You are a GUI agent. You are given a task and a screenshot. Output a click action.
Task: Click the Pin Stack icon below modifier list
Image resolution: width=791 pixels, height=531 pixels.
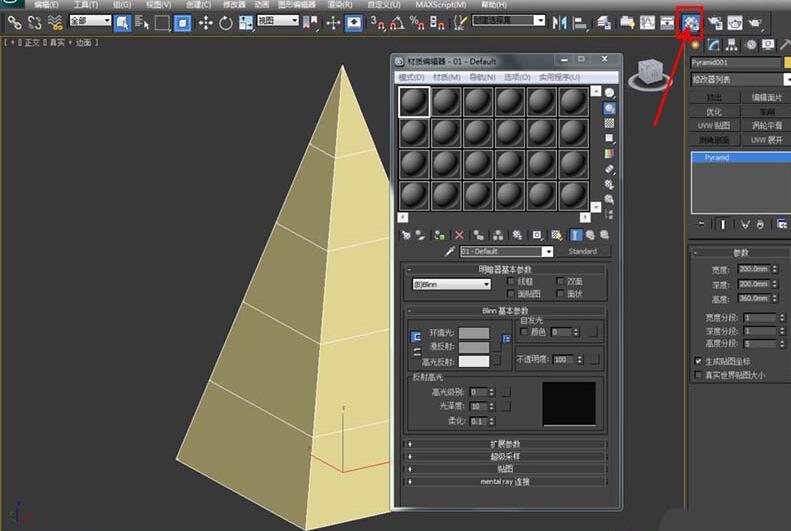701,224
